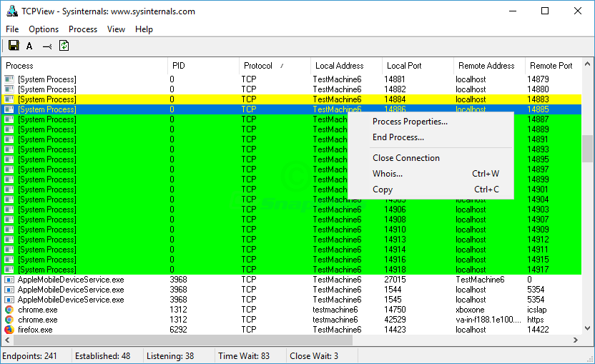
Task: Open the Options menu
Action: pos(44,29)
